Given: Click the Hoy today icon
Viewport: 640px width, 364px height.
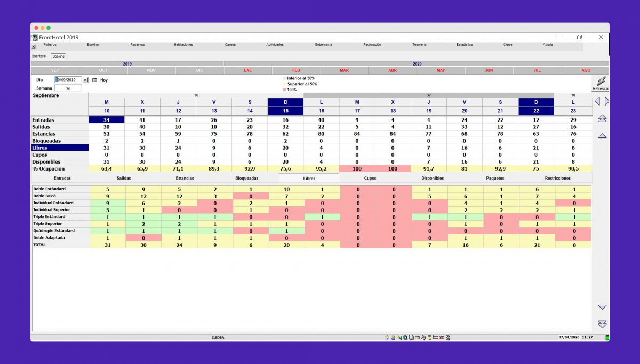Looking at the screenshot, I should (x=95, y=80).
